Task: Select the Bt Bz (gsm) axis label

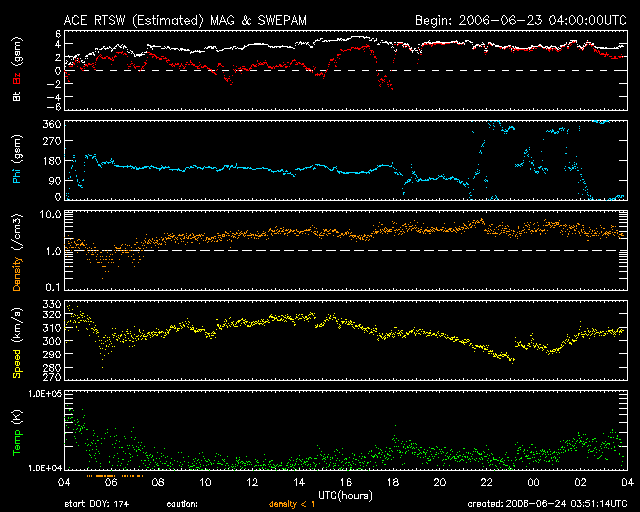Action: click(17, 69)
